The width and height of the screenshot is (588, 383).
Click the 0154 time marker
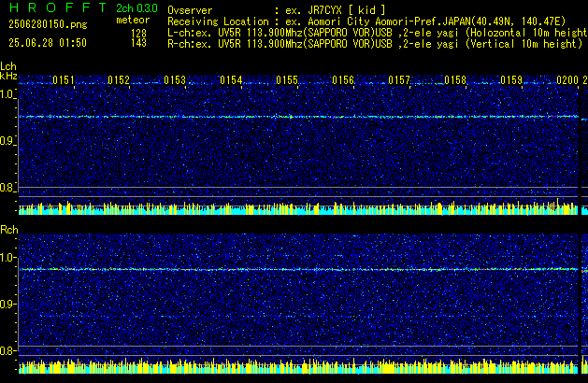231,79
